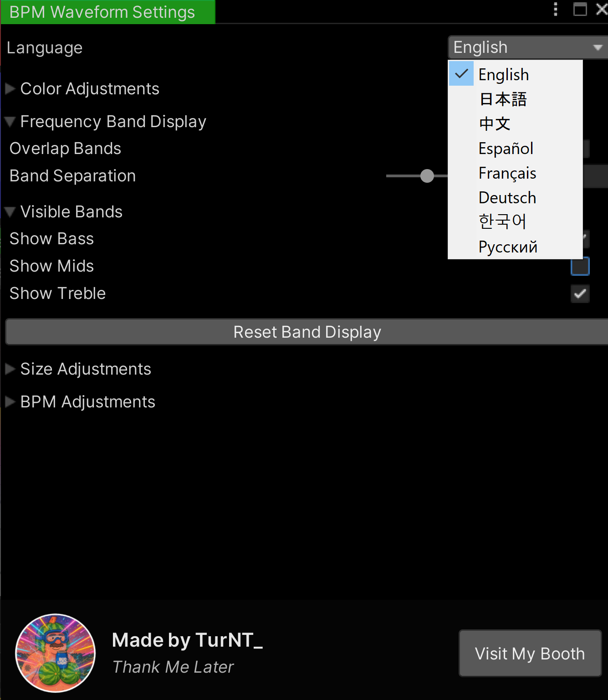Collapse the Frequency Band Display section
608x700 pixels.
click(10, 121)
